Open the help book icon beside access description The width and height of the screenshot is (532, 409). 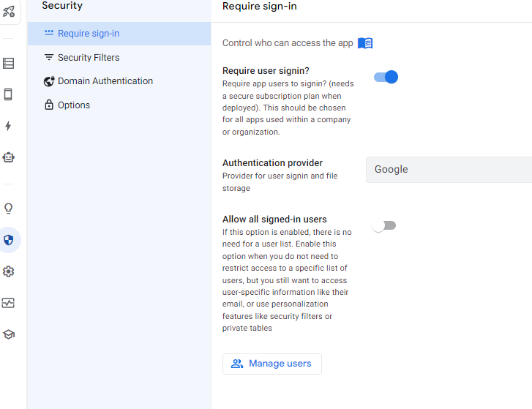pos(365,43)
